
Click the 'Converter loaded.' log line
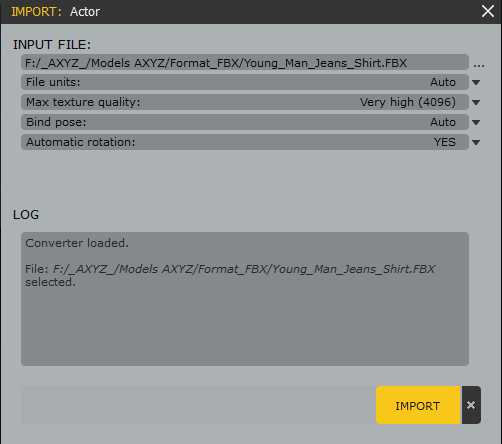click(77, 243)
